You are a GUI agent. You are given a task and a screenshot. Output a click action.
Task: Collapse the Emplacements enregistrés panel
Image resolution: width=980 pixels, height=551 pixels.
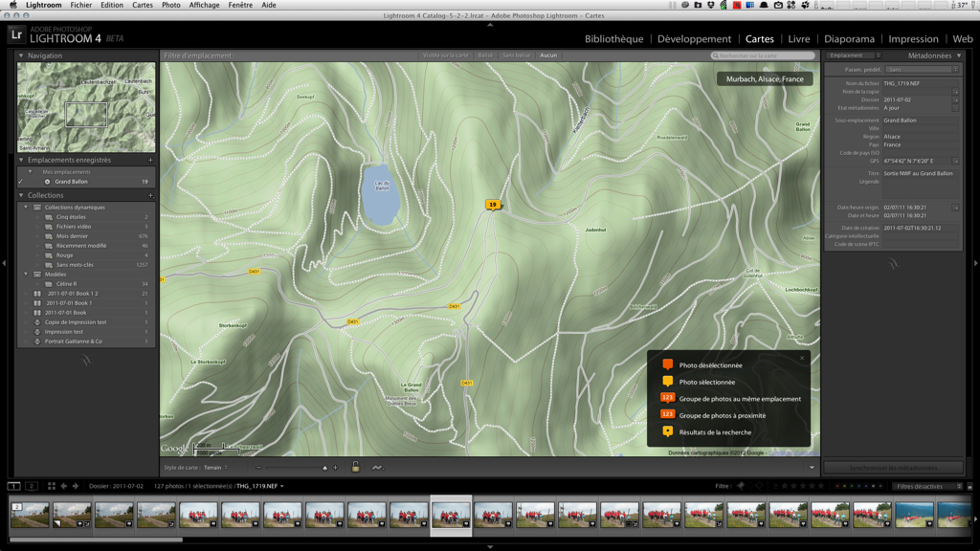(21, 160)
